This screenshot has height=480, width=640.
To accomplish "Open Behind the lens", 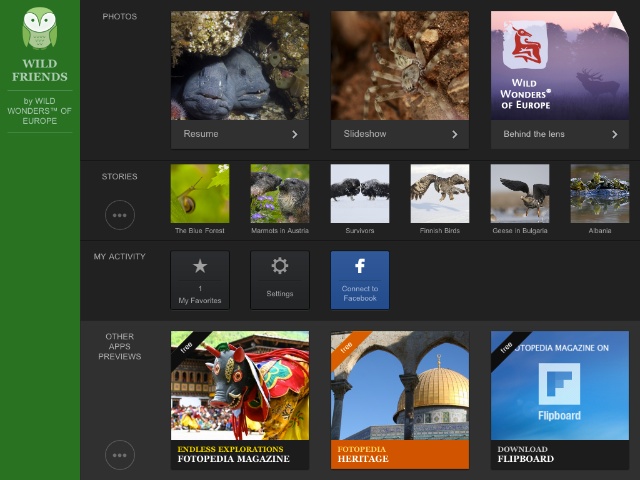I will pyautogui.click(x=560, y=134).
